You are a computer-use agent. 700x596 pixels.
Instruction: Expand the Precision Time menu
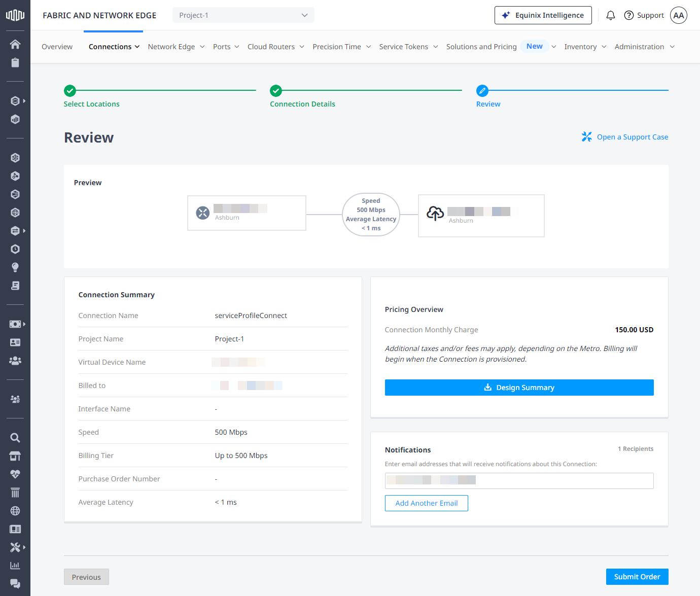point(342,47)
